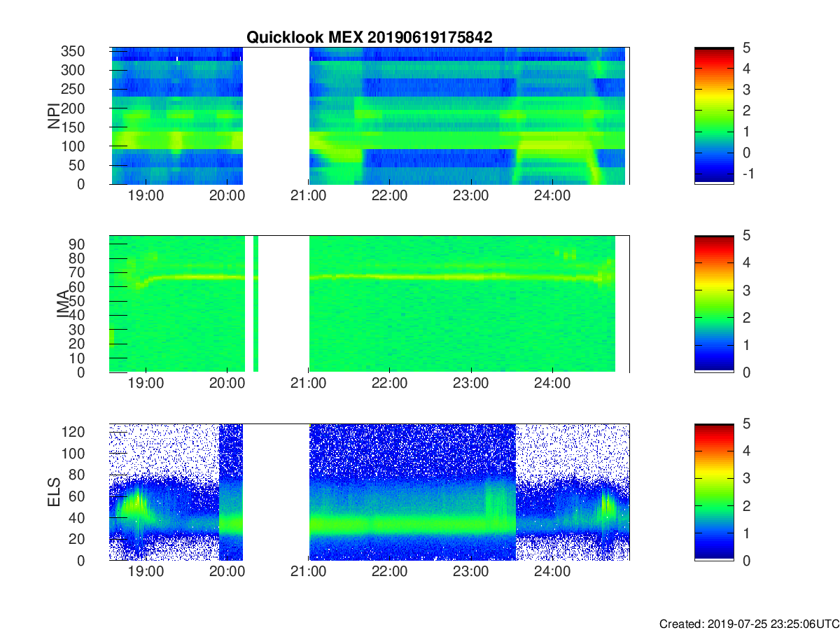Click inside the NPI spectrogram plot
Screen dimensions: 840x630
click(x=370, y=116)
